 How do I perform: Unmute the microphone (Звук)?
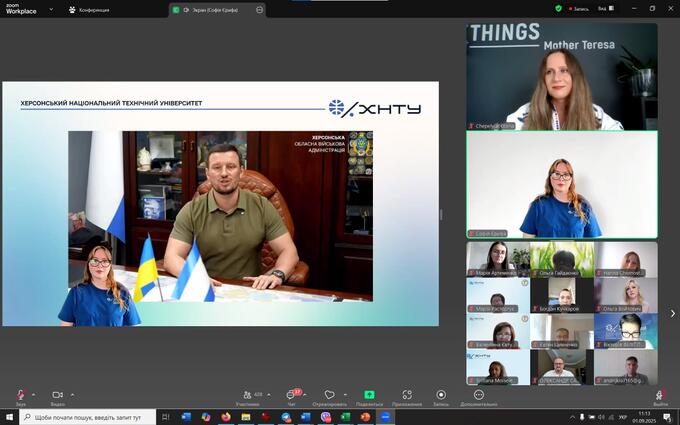pos(20,396)
